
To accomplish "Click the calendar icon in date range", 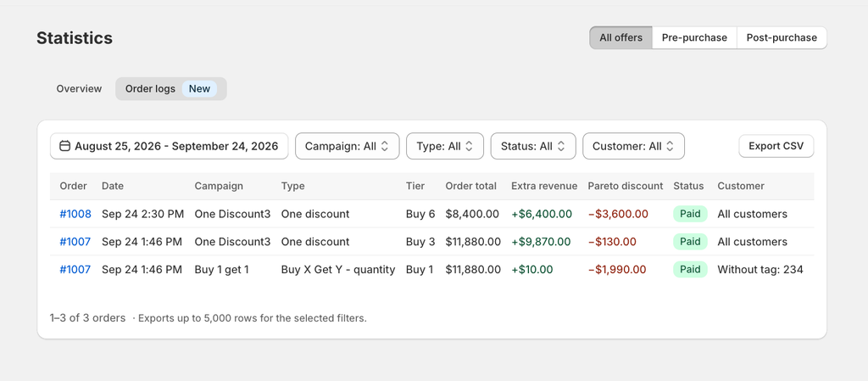I will [x=64, y=146].
